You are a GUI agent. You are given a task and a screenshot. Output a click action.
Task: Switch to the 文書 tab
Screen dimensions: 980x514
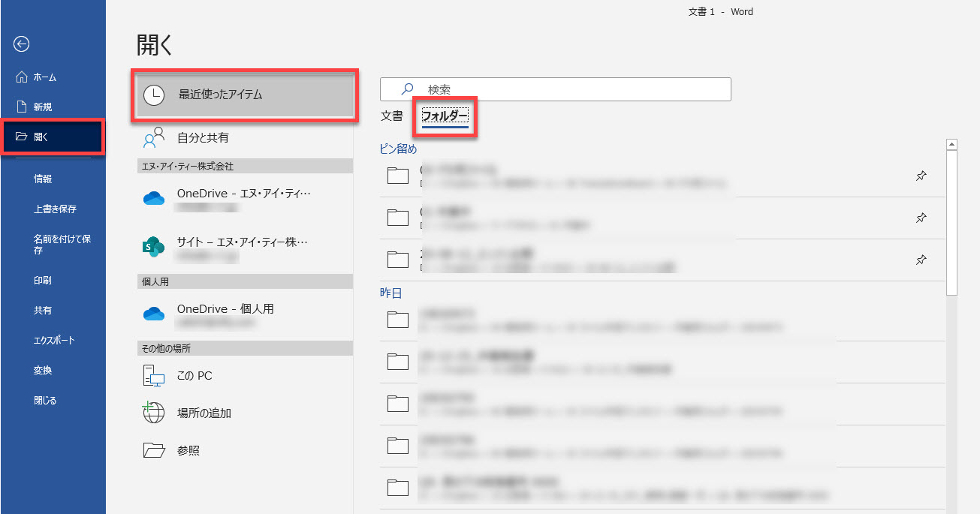[392, 116]
